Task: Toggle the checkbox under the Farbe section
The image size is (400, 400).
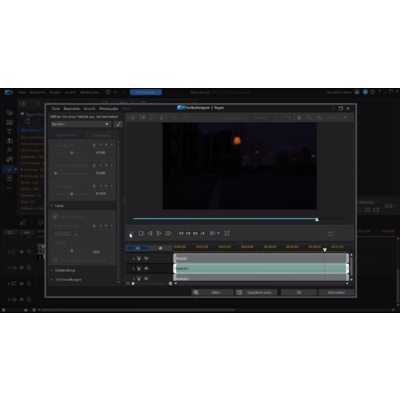Action: pos(55,216)
